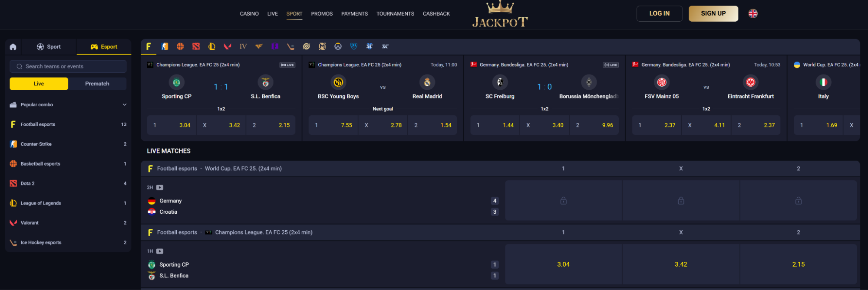Bet 2.15 away in live matches list
Image resolution: width=868 pixels, height=290 pixels.
click(x=799, y=264)
